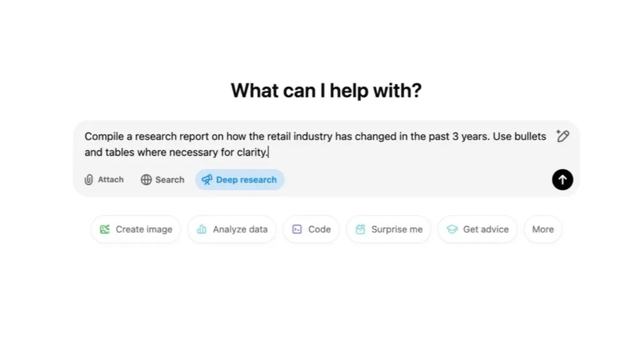Click the graduation cap Get advice icon
Viewport: 644px width, 363px height.
pos(452,229)
